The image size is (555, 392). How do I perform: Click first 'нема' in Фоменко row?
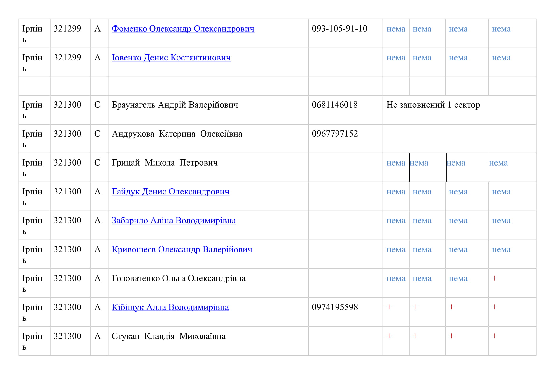[396, 29]
